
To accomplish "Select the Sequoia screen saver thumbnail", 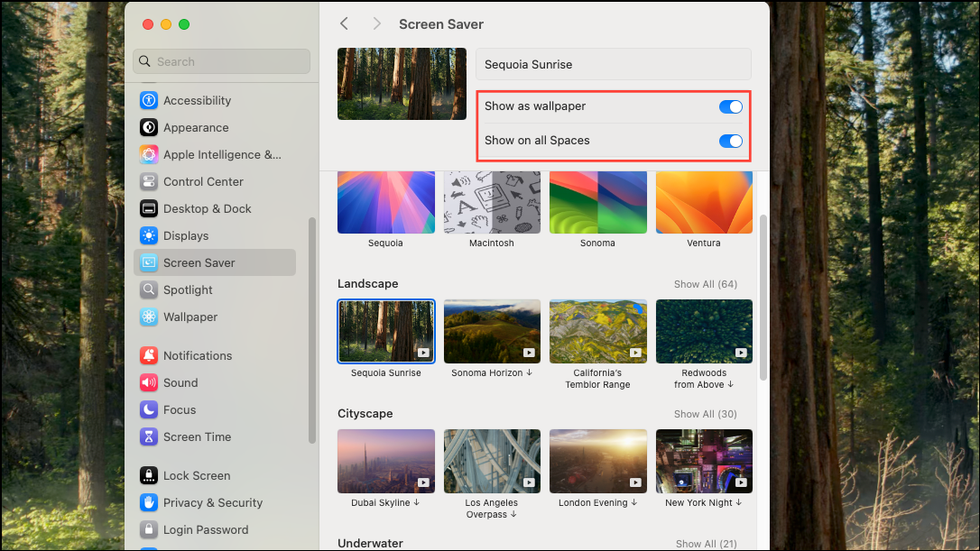I will [x=385, y=202].
